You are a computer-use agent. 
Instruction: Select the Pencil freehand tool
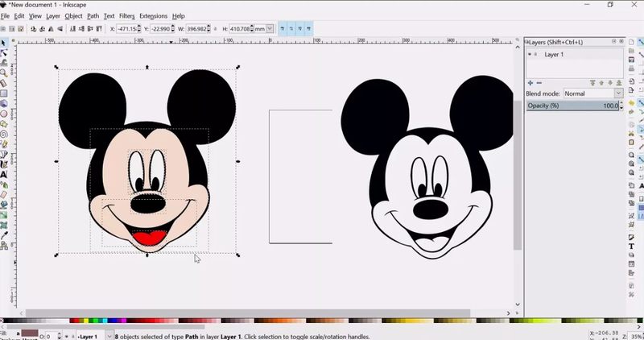click(x=4, y=144)
